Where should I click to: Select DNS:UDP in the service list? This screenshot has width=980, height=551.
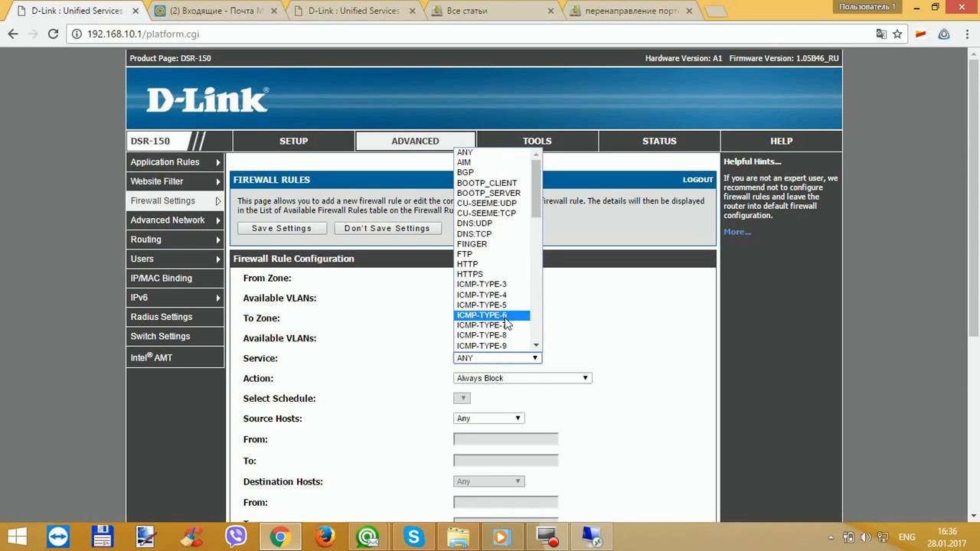tap(492, 223)
